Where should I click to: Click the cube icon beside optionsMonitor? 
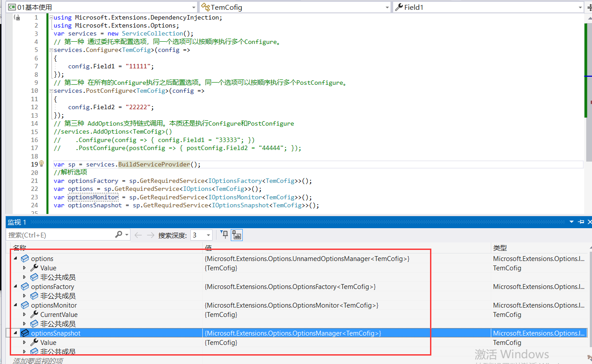point(25,305)
